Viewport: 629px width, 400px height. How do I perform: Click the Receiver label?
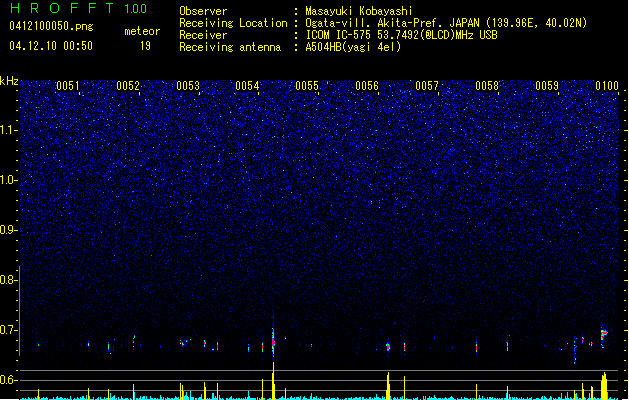tap(203, 35)
